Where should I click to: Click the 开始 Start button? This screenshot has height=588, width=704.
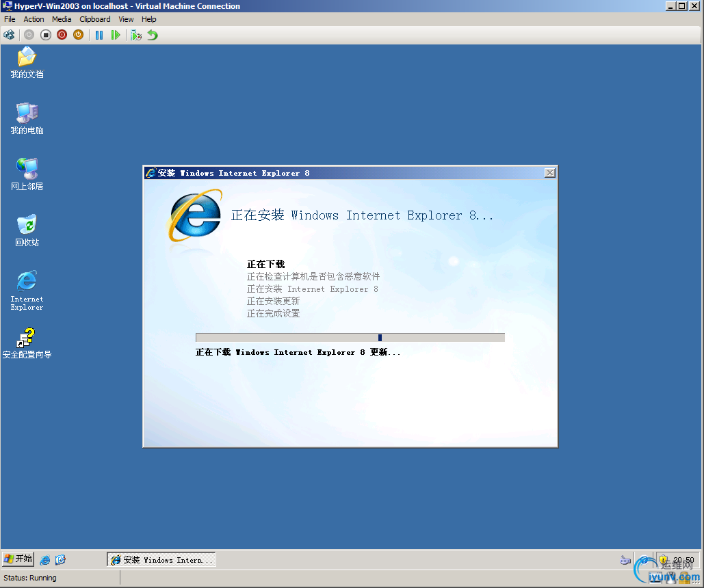tap(18, 559)
